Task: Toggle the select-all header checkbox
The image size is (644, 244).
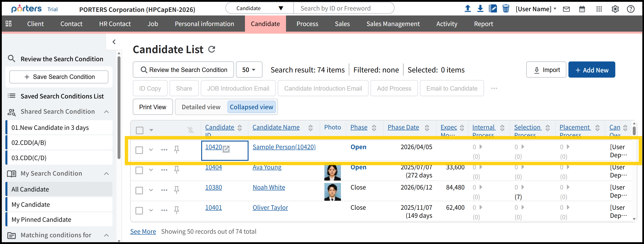Action: coord(140,130)
